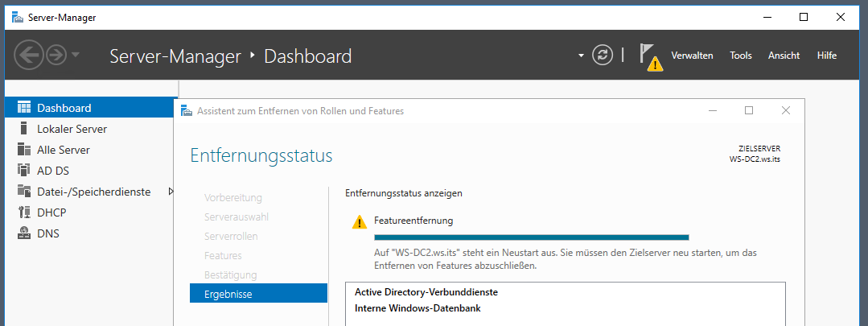Image resolution: width=868 pixels, height=326 pixels.
Task: Click the Serverauswahl wizard step
Action: (237, 217)
